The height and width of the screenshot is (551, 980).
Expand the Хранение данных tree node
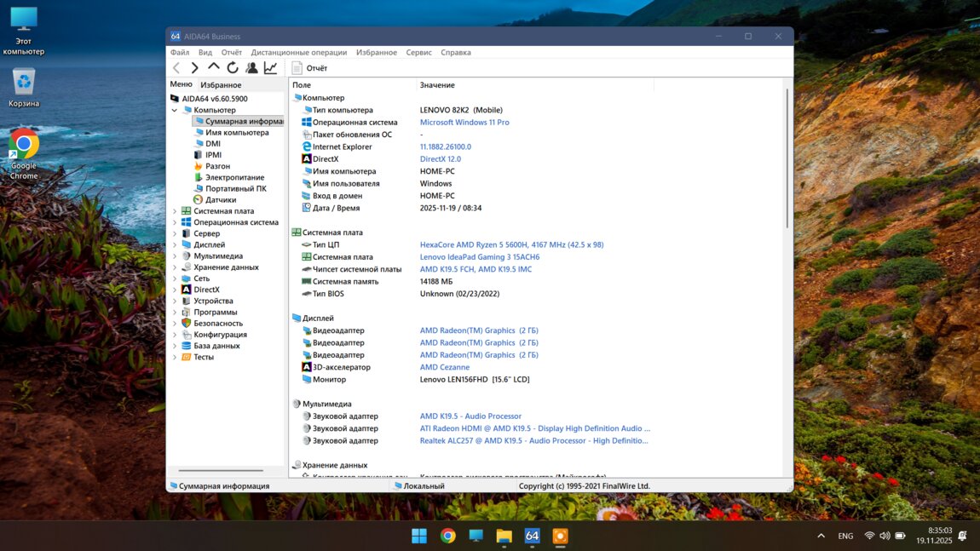pos(175,267)
